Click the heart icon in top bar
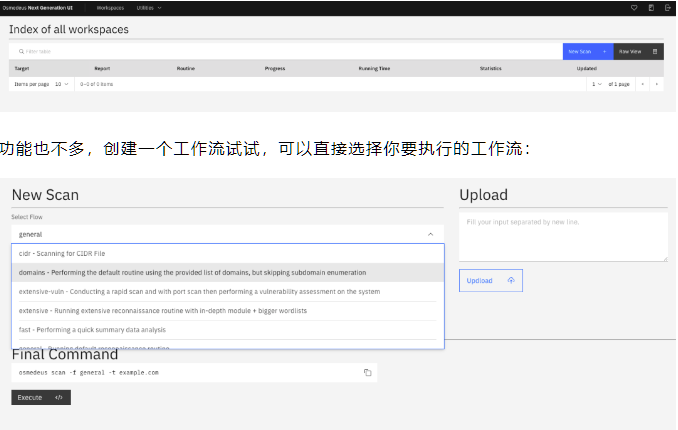This screenshot has height=430, width=678. (x=633, y=7)
